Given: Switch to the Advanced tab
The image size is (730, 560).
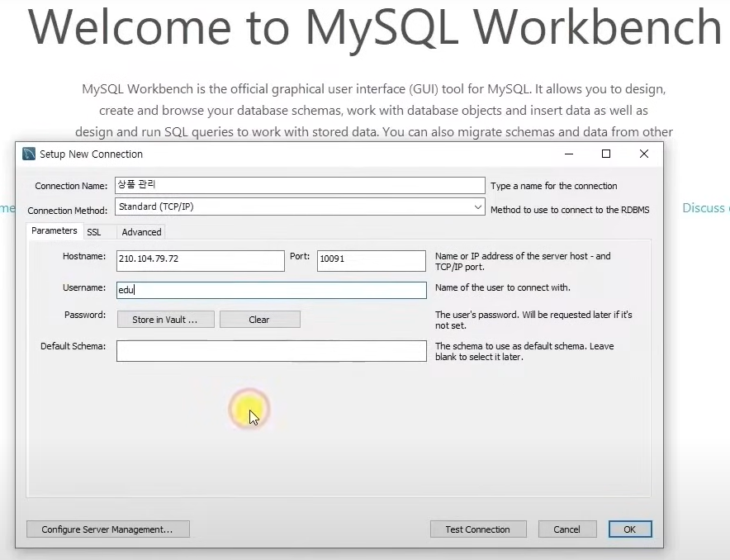Looking at the screenshot, I should (x=141, y=232).
